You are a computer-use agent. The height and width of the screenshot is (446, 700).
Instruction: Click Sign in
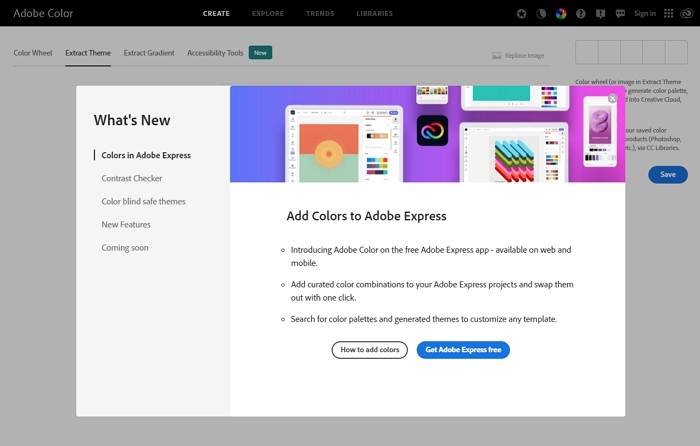coord(645,13)
